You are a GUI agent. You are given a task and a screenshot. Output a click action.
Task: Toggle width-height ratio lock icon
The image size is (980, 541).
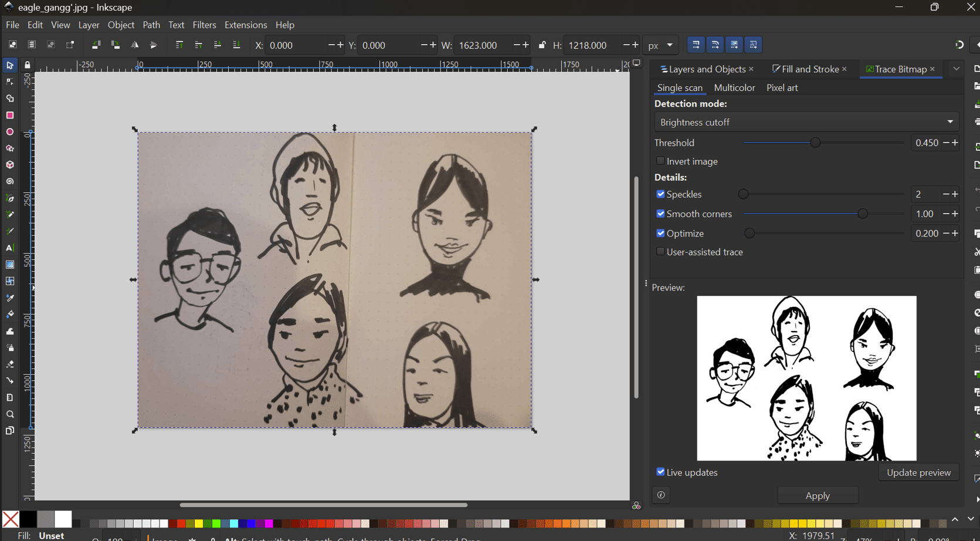coord(542,45)
